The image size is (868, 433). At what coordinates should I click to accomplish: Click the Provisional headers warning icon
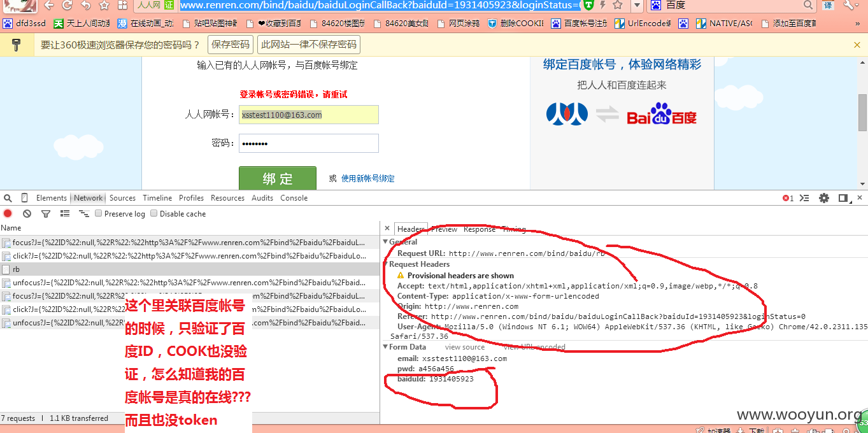[401, 276]
